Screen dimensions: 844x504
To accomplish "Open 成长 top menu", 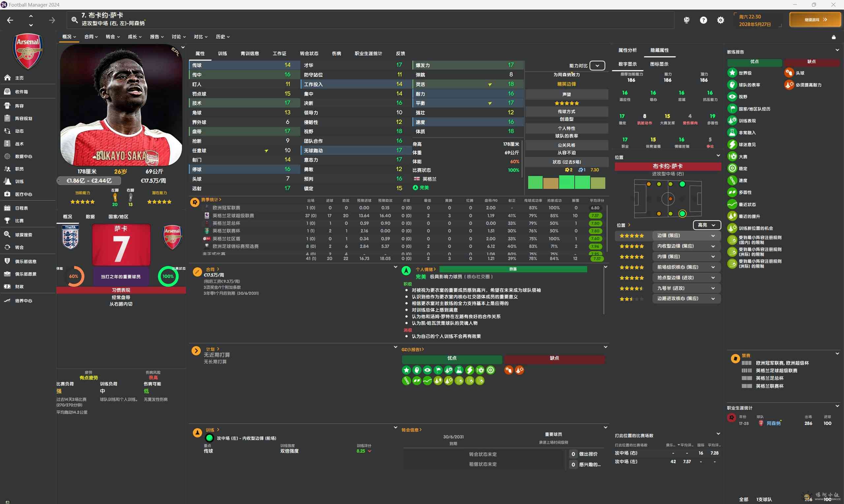I will (x=135, y=37).
